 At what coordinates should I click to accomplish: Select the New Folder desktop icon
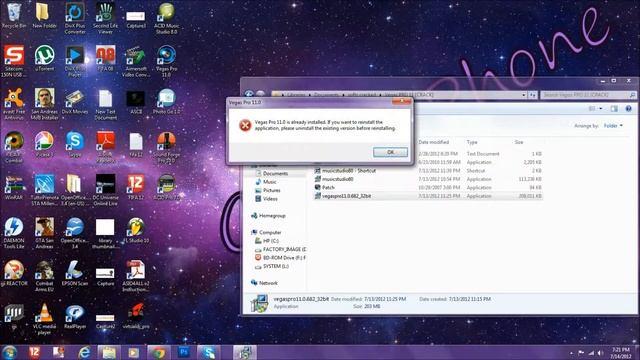(x=44, y=16)
